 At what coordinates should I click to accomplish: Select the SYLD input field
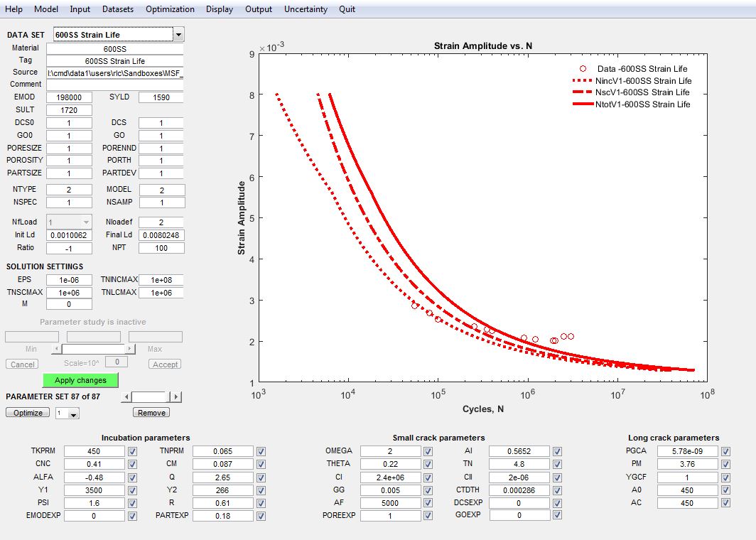pyautogui.click(x=161, y=97)
